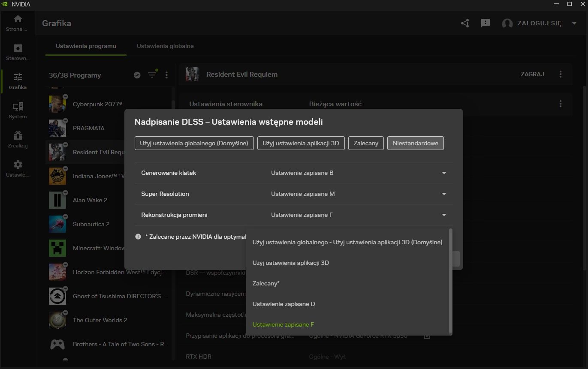Click the ZAGRAJ button
The height and width of the screenshot is (369, 588).
(x=532, y=74)
